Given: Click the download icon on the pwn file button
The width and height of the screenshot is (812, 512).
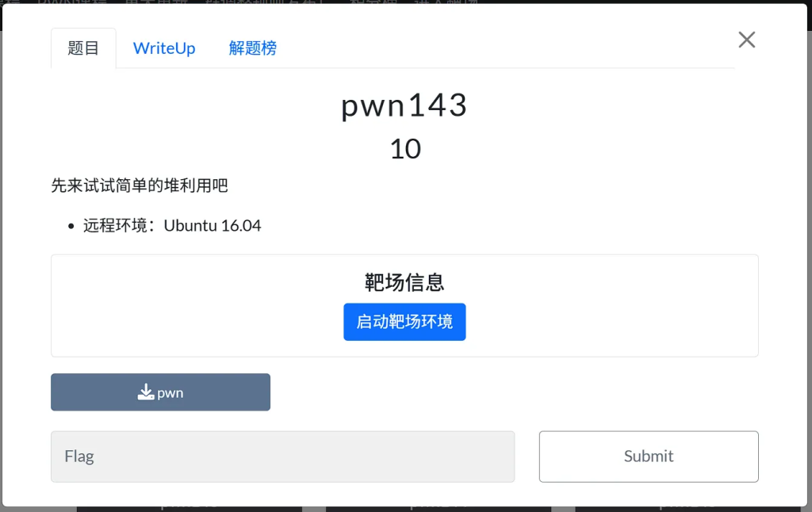Looking at the screenshot, I should pyautogui.click(x=146, y=392).
